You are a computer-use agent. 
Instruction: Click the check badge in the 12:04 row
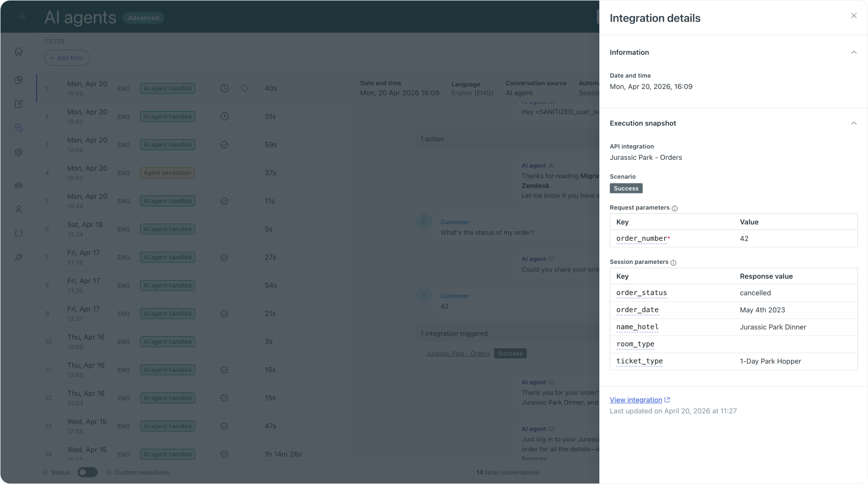(x=225, y=145)
